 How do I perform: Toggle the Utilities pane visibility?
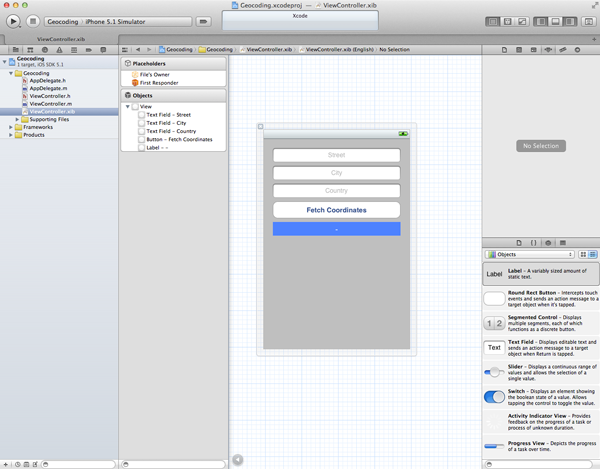point(570,22)
